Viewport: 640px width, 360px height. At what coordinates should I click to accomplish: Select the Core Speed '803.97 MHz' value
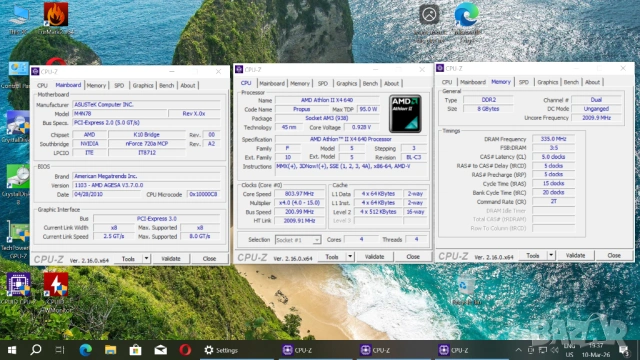tap(299, 194)
